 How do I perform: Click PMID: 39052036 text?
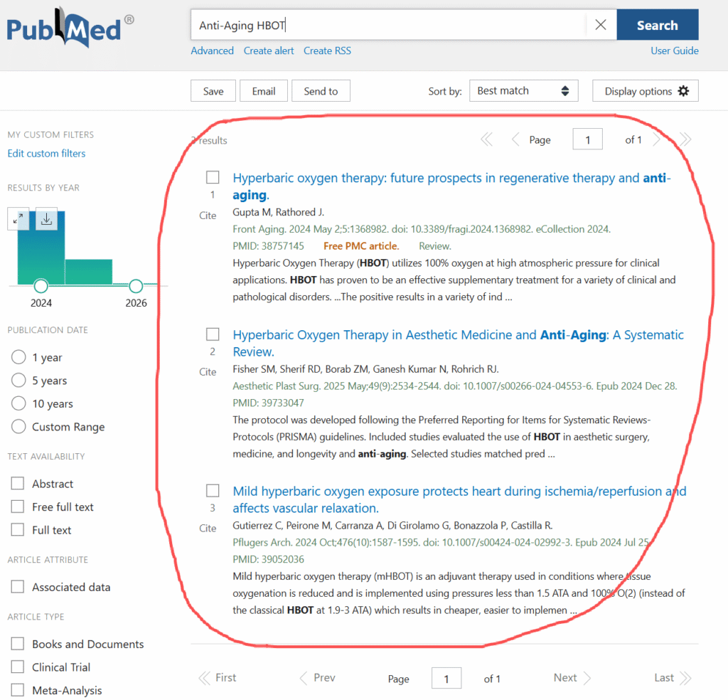[x=268, y=559]
